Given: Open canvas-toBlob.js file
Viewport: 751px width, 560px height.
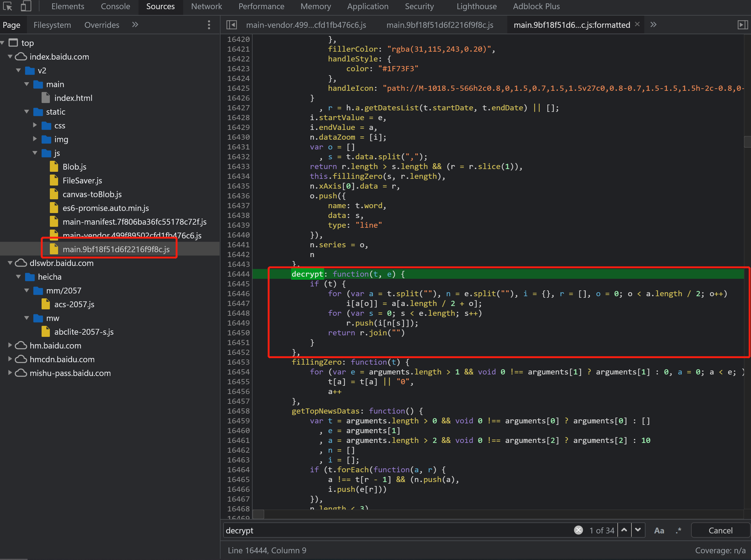Looking at the screenshot, I should coord(92,194).
